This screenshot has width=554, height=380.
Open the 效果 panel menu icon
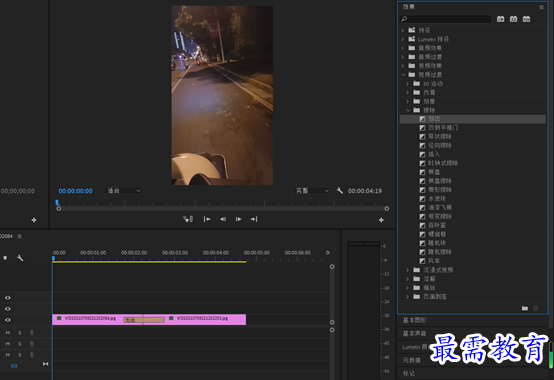[x=541, y=7]
